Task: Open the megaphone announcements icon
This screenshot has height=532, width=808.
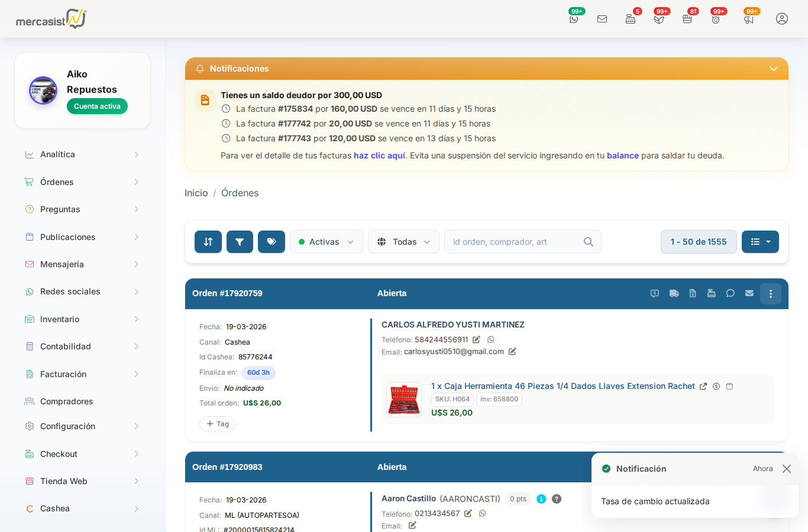Action: coord(749,19)
